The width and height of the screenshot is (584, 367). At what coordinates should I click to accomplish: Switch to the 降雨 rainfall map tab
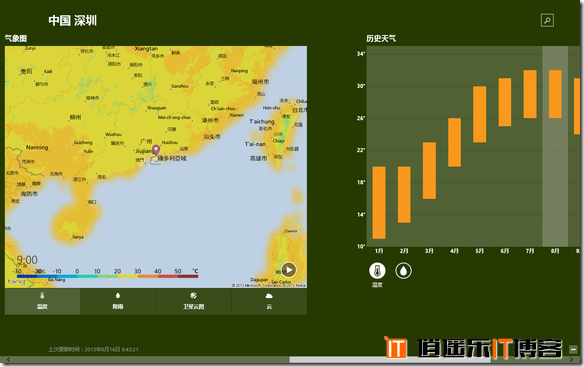click(118, 301)
